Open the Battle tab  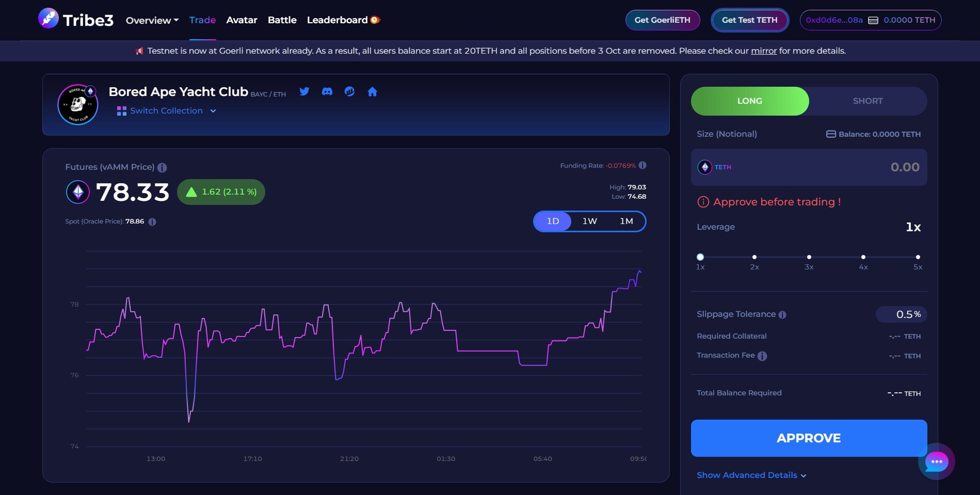pyautogui.click(x=282, y=20)
